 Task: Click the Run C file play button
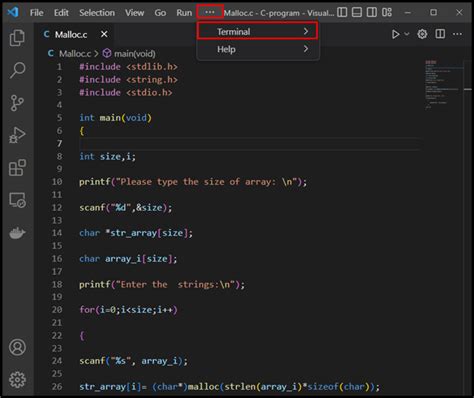point(395,34)
